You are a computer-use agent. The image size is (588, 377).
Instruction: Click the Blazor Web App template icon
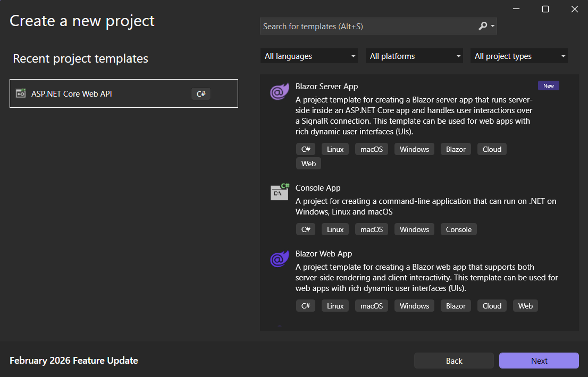click(x=280, y=259)
